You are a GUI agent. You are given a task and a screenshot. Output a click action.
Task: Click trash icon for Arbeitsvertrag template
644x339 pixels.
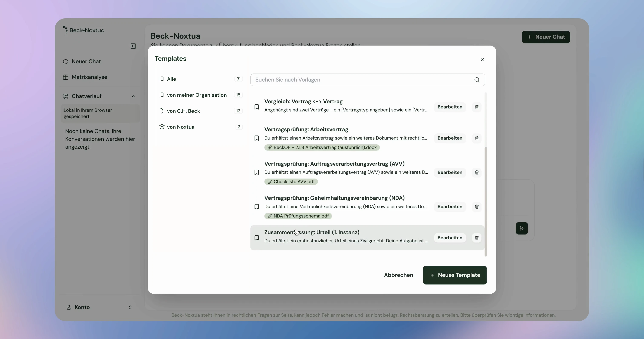[477, 138]
